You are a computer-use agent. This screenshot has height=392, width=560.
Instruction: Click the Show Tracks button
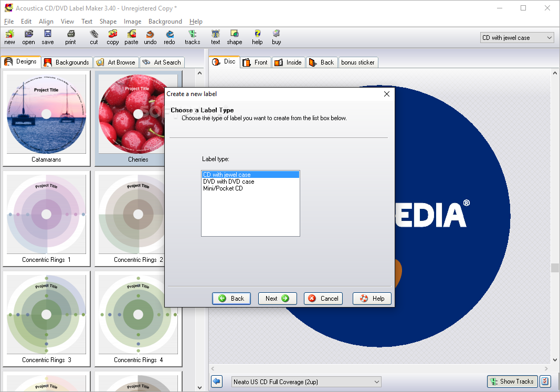pos(512,382)
